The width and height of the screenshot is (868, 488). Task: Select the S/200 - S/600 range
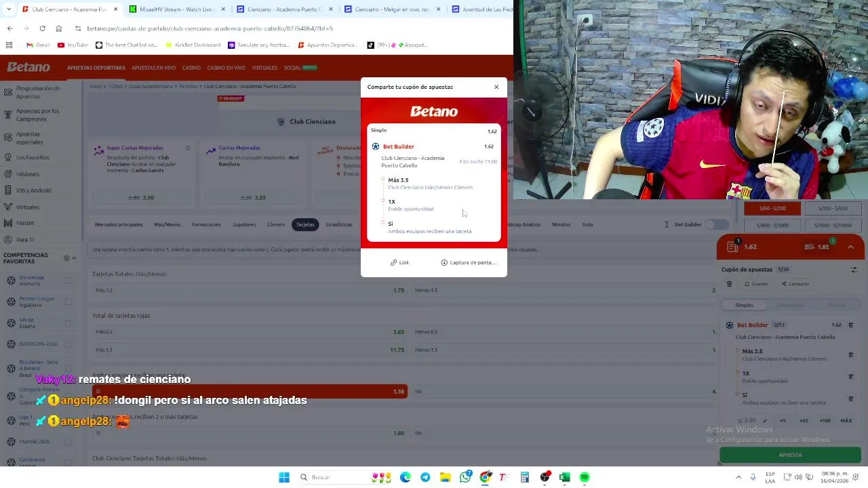tap(832, 209)
